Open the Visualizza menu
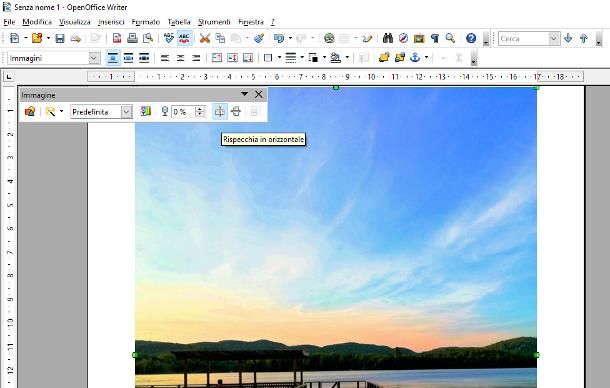610x388 pixels. pyautogui.click(x=75, y=22)
